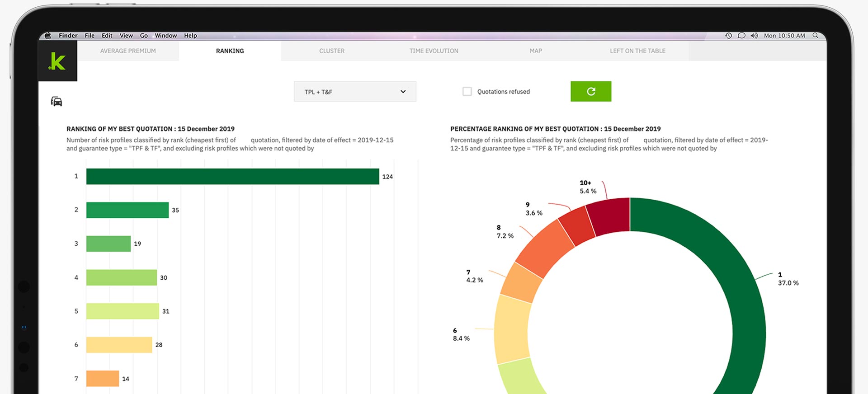Switch to the Average Premium tab
Image resolution: width=868 pixels, height=394 pixels.
point(128,51)
